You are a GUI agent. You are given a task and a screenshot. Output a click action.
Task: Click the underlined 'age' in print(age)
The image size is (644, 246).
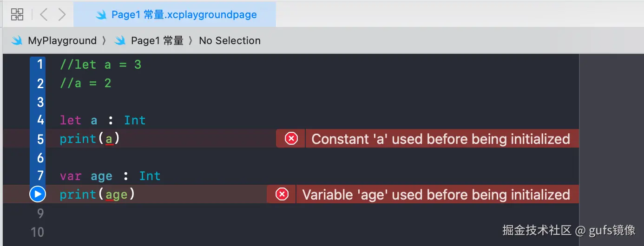[x=116, y=194]
